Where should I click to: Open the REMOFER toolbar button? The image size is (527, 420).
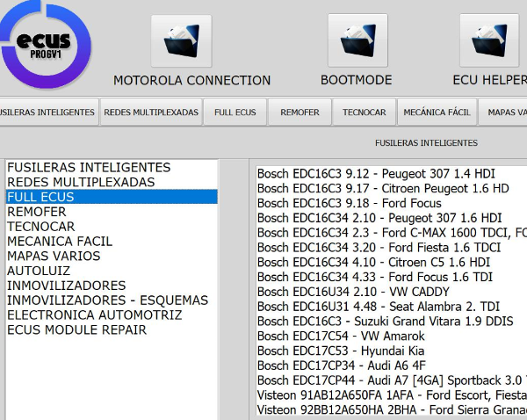(x=300, y=112)
